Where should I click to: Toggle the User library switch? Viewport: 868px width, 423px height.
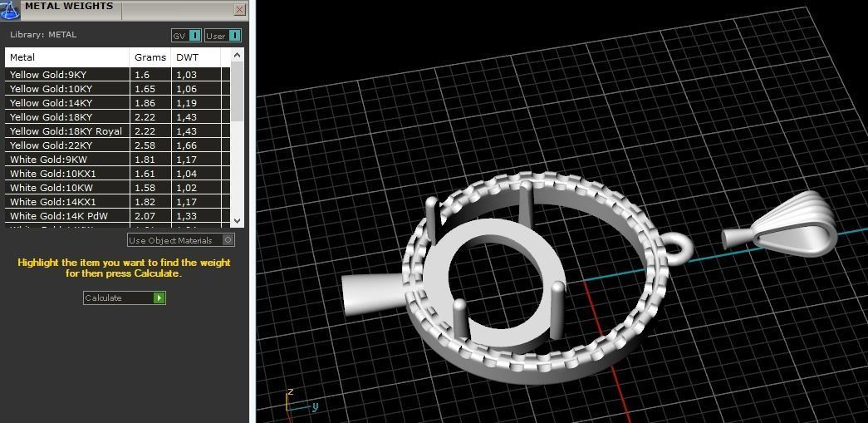click(223, 36)
